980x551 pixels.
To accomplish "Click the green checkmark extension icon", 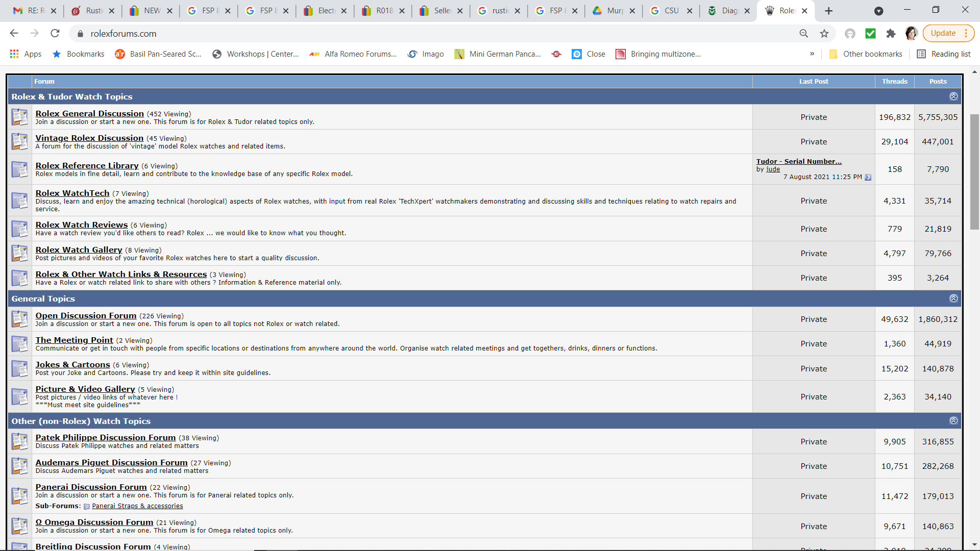I will coord(870,34).
